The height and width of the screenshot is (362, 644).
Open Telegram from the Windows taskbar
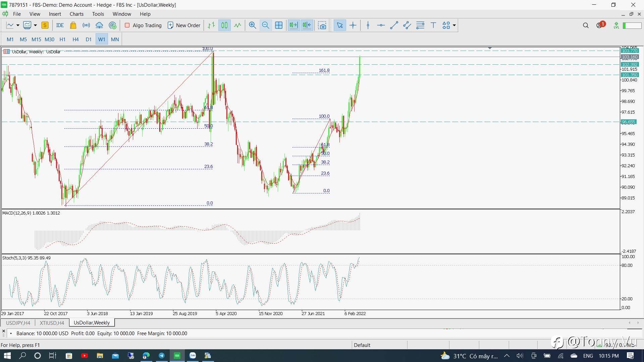coord(162,356)
